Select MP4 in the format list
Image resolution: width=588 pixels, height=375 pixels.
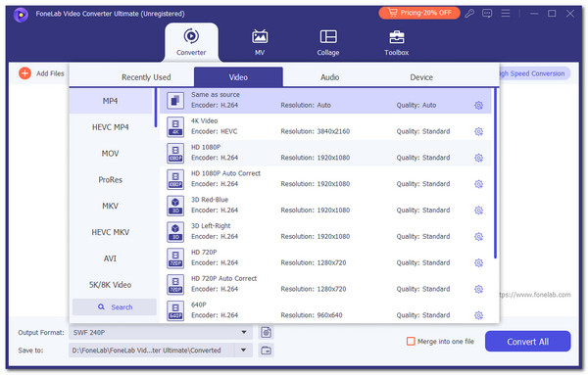[x=111, y=101]
